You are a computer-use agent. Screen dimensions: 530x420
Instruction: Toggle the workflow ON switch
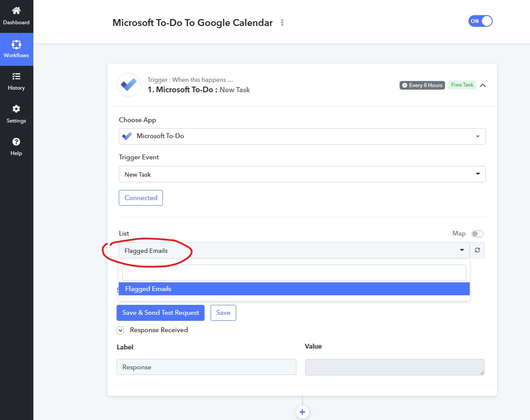pyautogui.click(x=480, y=21)
